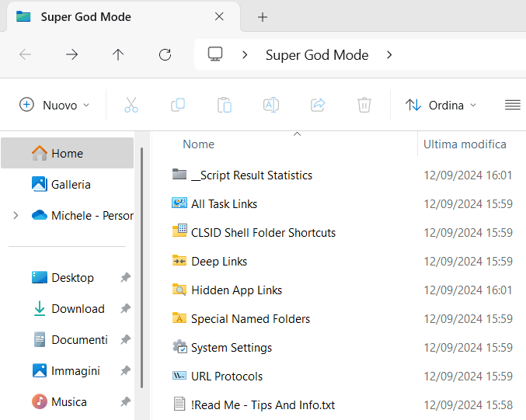
Task: Click the Deep Links folder icon
Action: 179,260
